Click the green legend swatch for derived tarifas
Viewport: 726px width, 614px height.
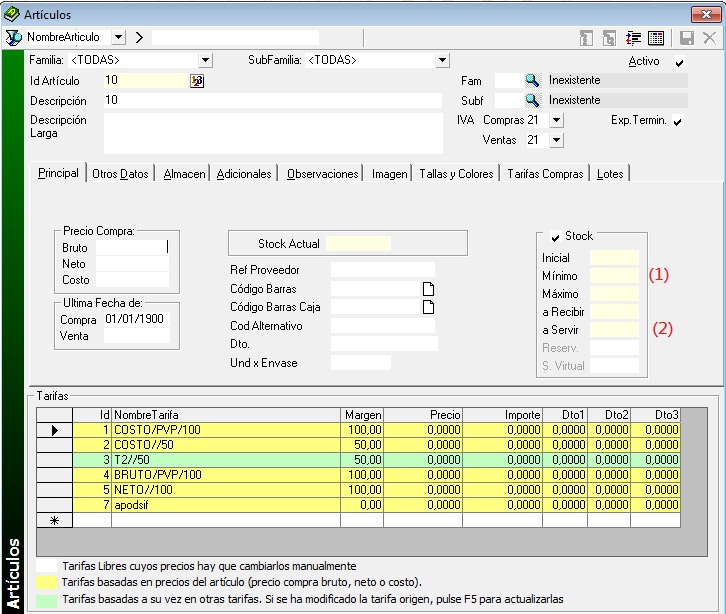[x=46, y=600]
